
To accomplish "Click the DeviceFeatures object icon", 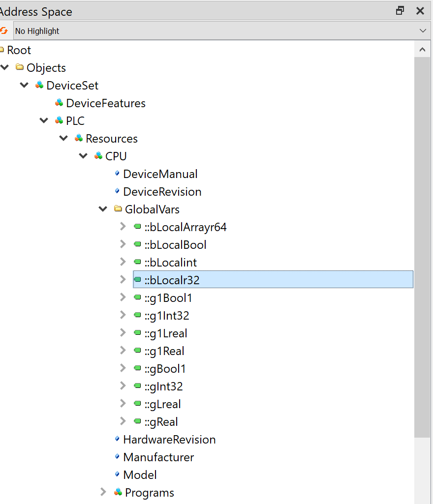I will [x=59, y=103].
